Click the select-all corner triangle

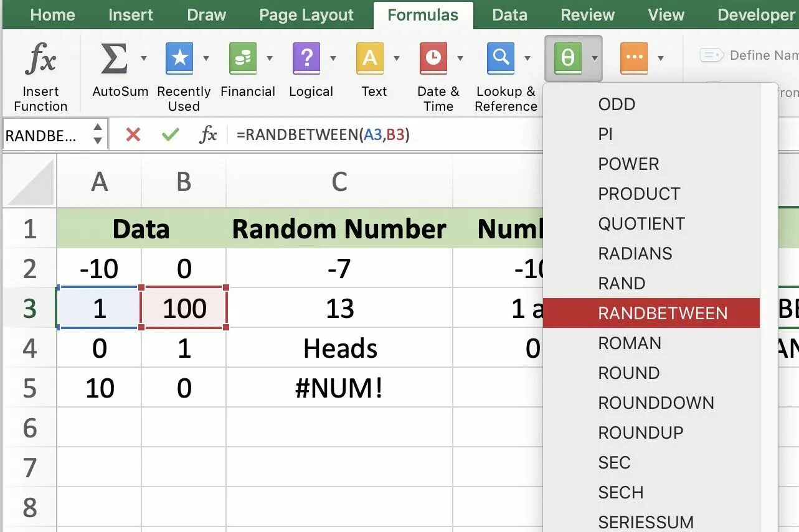click(x=30, y=182)
